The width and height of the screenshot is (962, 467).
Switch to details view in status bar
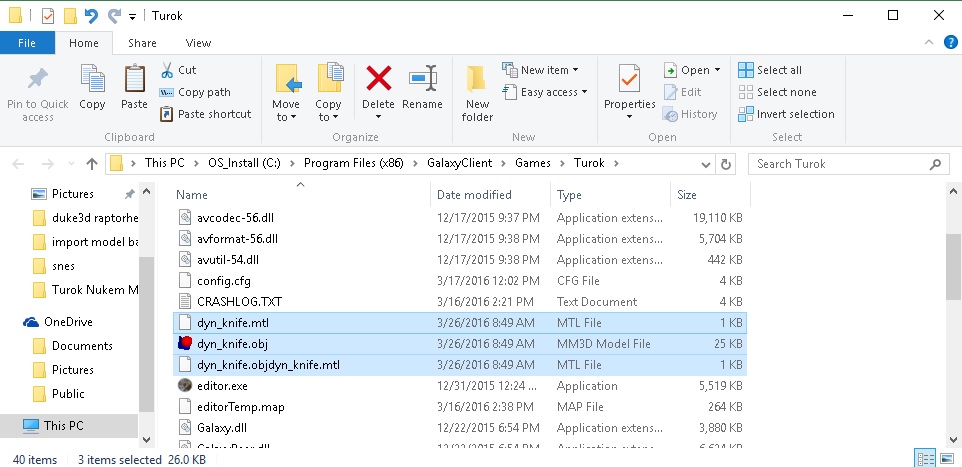[x=926, y=459]
